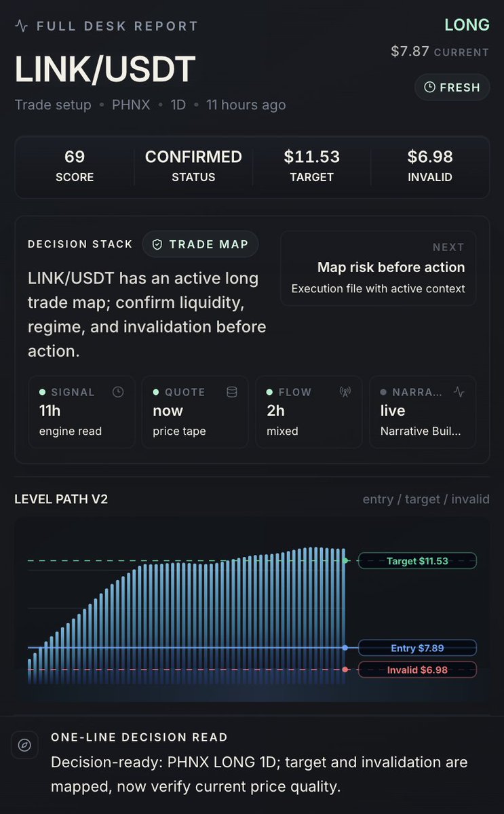Click the clock icon in Signal card
The height and width of the screenshot is (814, 504).
click(x=118, y=392)
